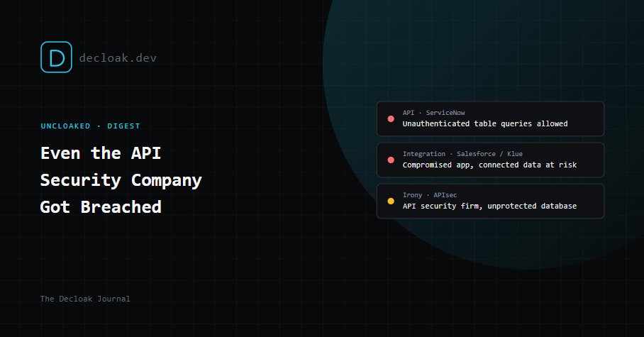The image size is (644, 337).
Task: Open the APIsec unprotected database card
Action: [490, 201]
